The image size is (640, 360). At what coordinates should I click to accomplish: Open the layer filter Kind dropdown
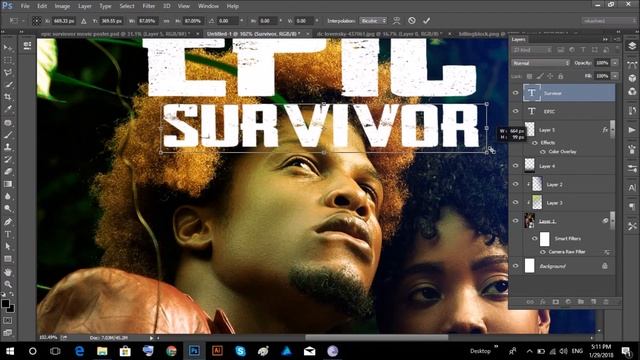pyautogui.click(x=532, y=50)
